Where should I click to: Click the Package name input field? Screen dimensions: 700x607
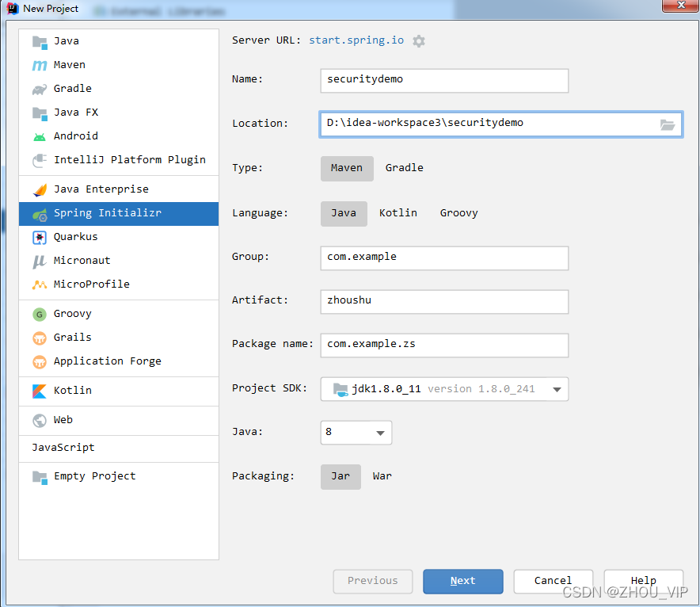click(444, 345)
